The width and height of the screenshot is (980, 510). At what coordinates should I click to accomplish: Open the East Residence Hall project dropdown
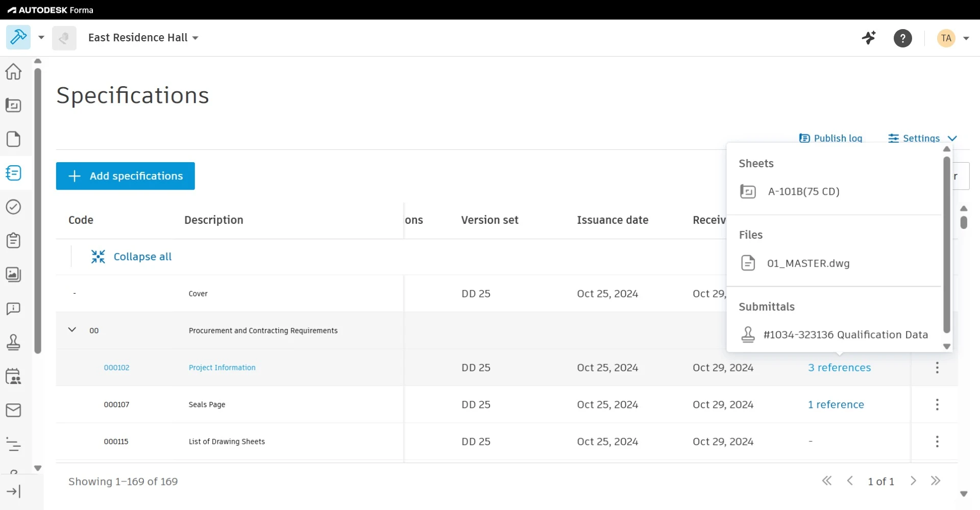point(143,38)
